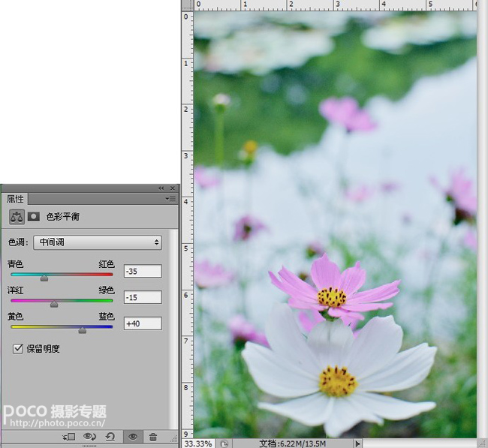Image resolution: width=488 pixels, height=448 pixels.
Task: Toggle the 保留明度 preserve luminosity checkbox
Action: (18, 349)
